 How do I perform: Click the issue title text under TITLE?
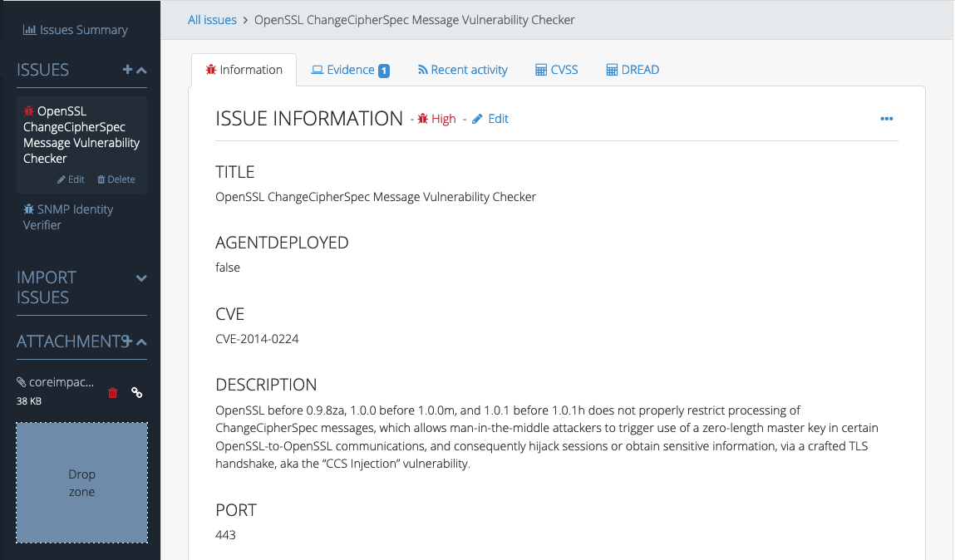376,197
